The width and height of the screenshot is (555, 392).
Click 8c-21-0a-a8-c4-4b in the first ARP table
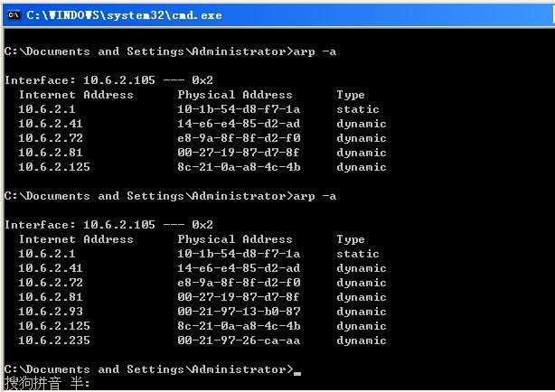(x=239, y=167)
